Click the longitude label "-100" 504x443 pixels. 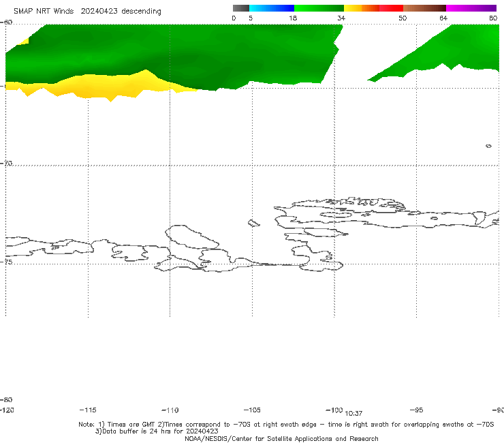[334, 410]
